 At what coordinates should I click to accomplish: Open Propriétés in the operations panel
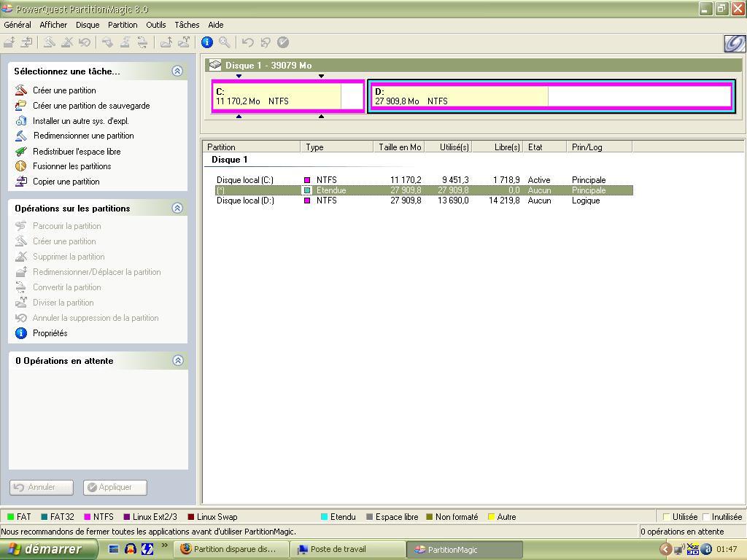tap(50, 332)
